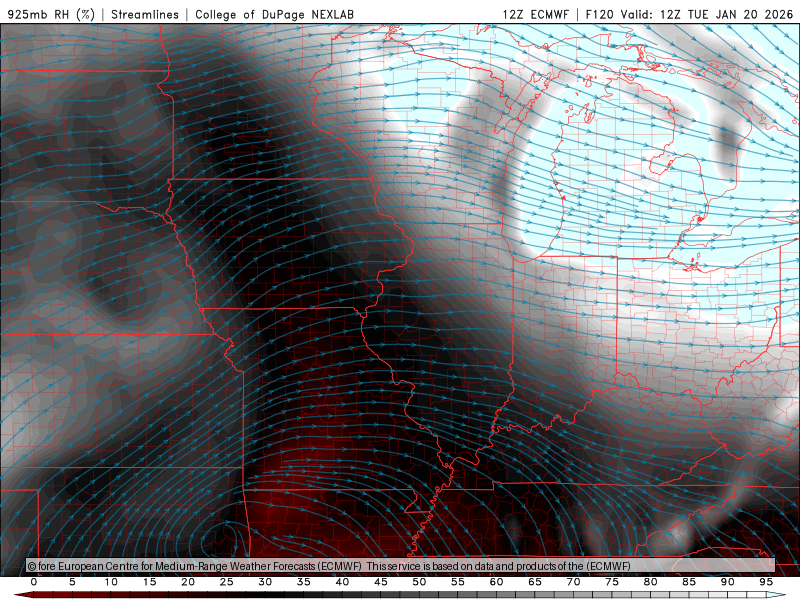Click "Valid: 12Z TUE JAN 20 2026" text
The width and height of the screenshot is (800, 600).
[x=707, y=14]
